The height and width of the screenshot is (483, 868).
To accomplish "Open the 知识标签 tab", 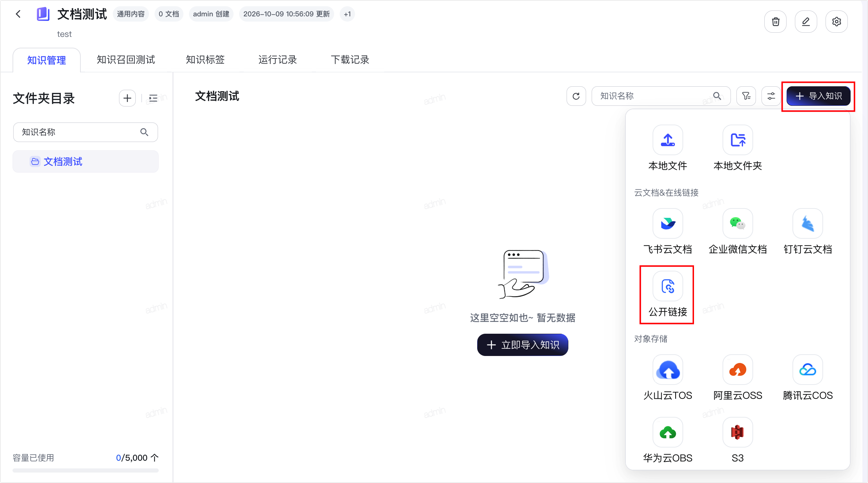I will (205, 60).
